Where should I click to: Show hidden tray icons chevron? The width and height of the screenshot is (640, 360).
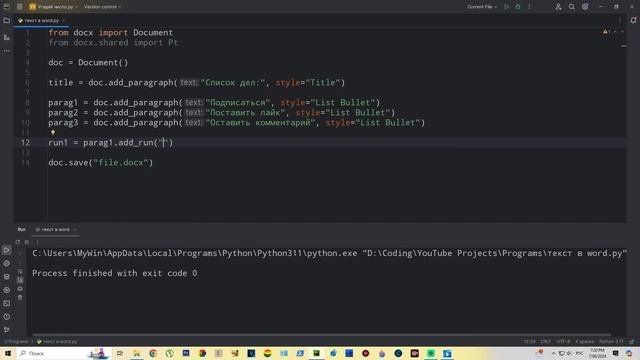tap(553, 353)
